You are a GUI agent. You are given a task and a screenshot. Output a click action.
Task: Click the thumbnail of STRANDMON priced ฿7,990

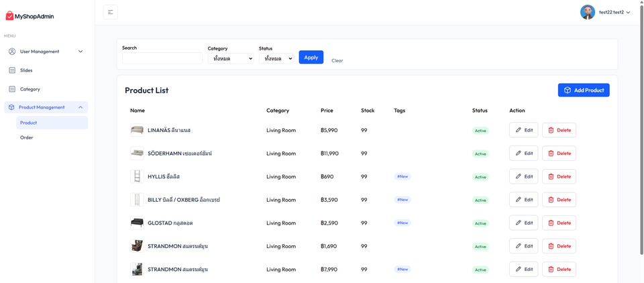pos(137,270)
